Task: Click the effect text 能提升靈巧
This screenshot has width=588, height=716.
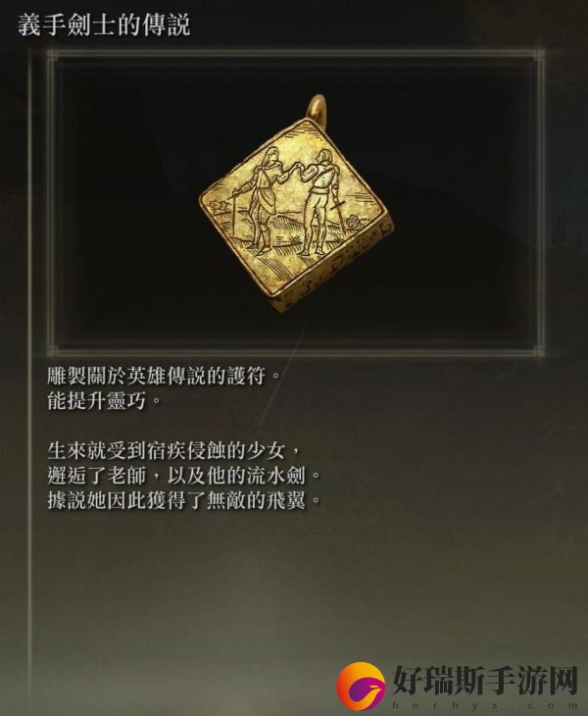Action: tap(105, 401)
